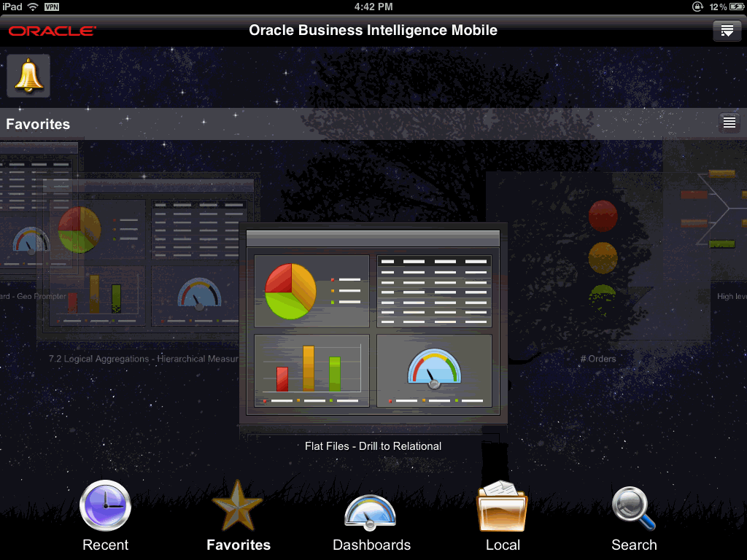The height and width of the screenshot is (560, 747).
Task: Tap the Favorites section heading
Action: [x=38, y=124]
